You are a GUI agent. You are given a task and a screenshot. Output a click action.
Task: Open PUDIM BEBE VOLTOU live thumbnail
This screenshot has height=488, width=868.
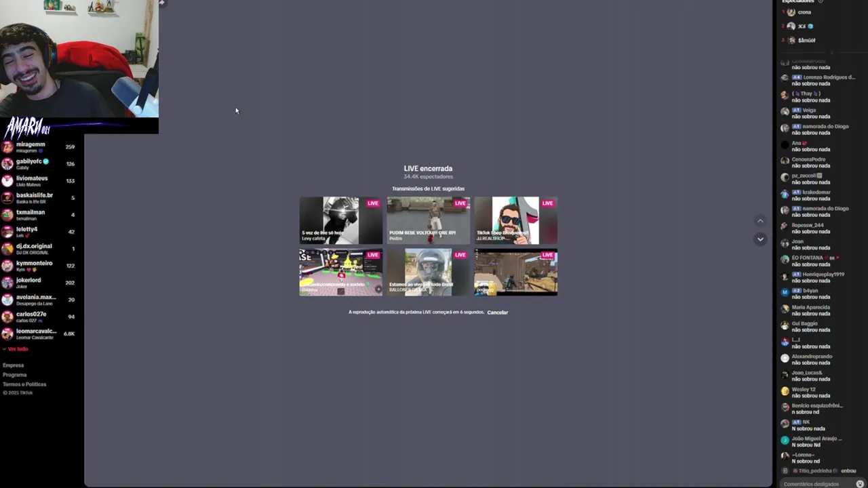429,220
